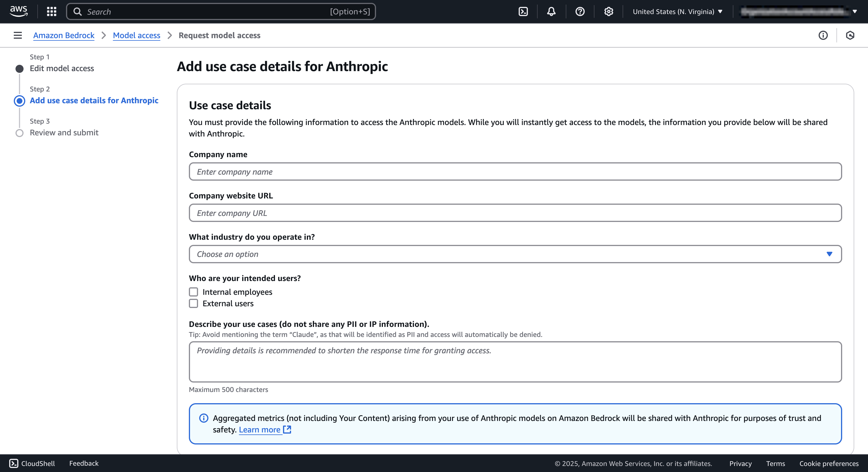Select Step 1 Edit model access
Image resolution: width=868 pixels, height=472 pixels.
point(62,68)
